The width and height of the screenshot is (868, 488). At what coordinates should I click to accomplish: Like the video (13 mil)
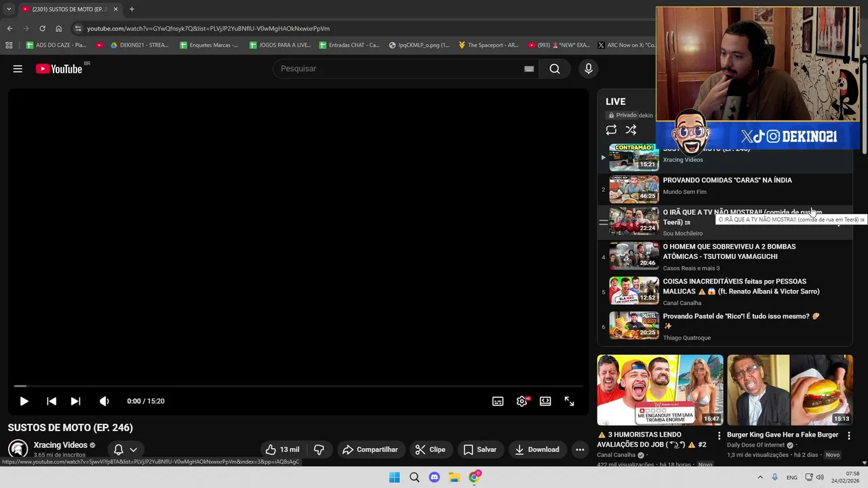click(x=282, y=449)
